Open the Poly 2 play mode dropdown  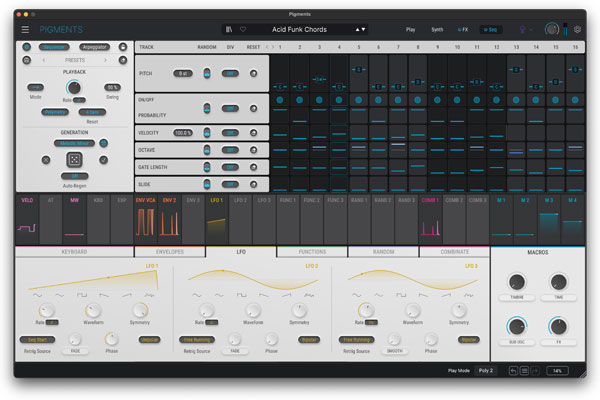click(486, 371)
